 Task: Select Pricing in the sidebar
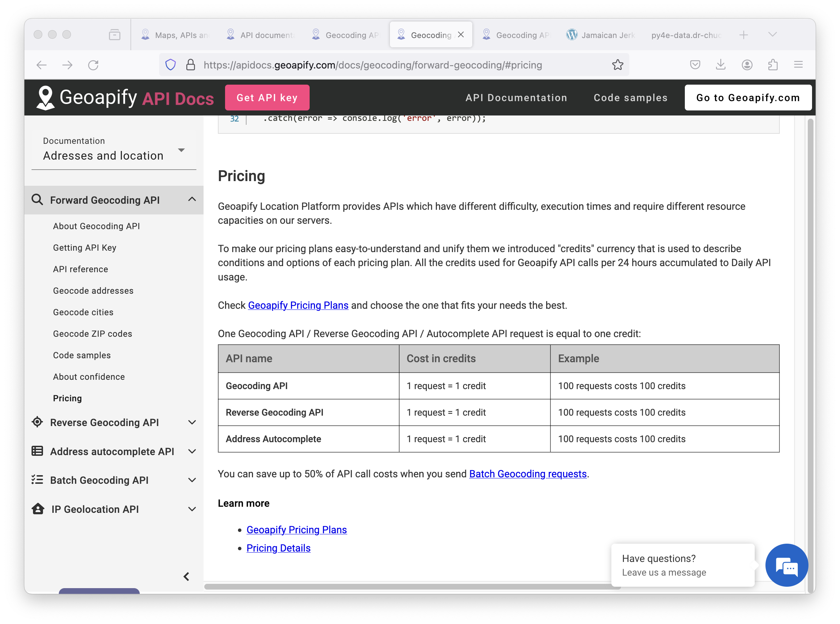(67, 398)
